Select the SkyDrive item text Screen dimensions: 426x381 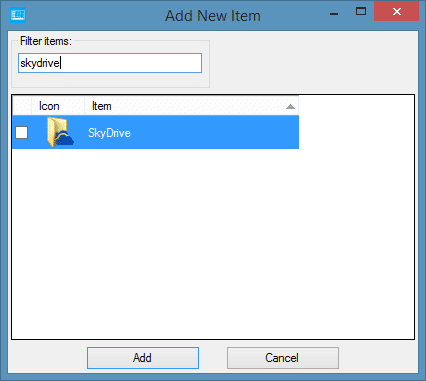[x=109, y=133]
